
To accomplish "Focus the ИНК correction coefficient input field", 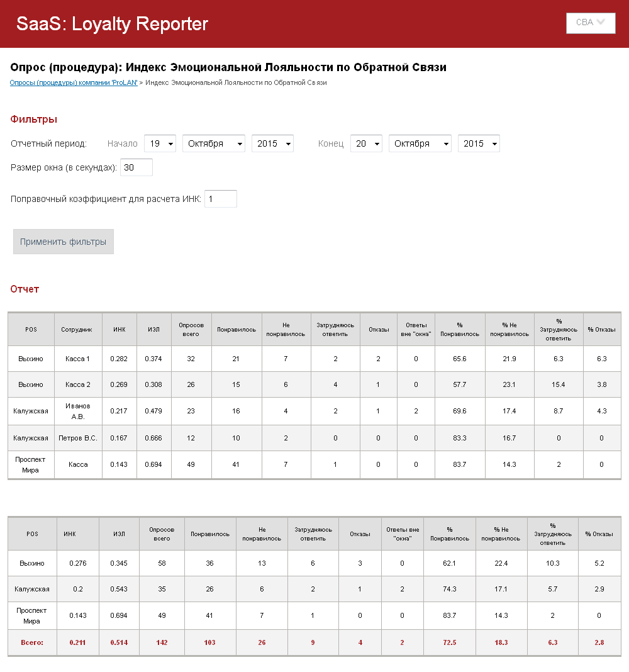I will click(x=221, y=199).
